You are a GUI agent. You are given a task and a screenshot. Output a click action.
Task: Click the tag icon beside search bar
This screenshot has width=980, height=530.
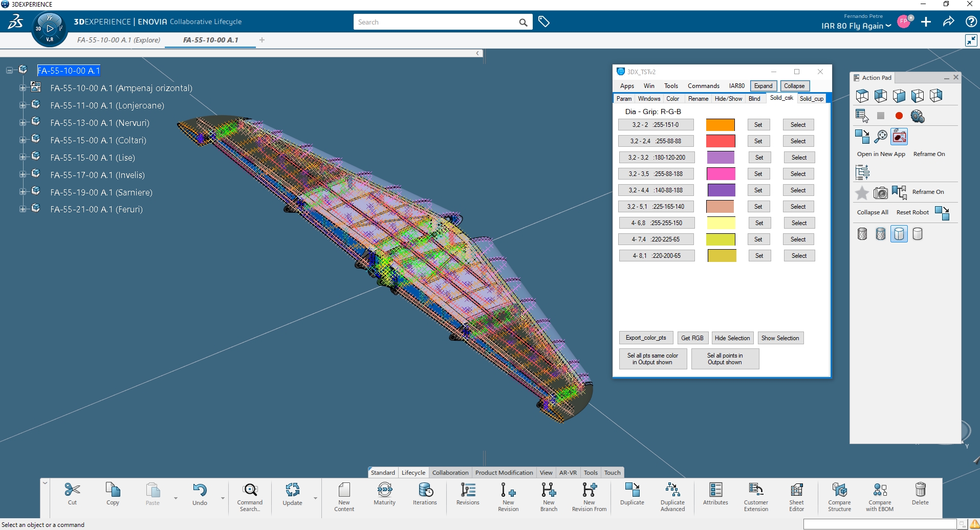tap(544, 22)
